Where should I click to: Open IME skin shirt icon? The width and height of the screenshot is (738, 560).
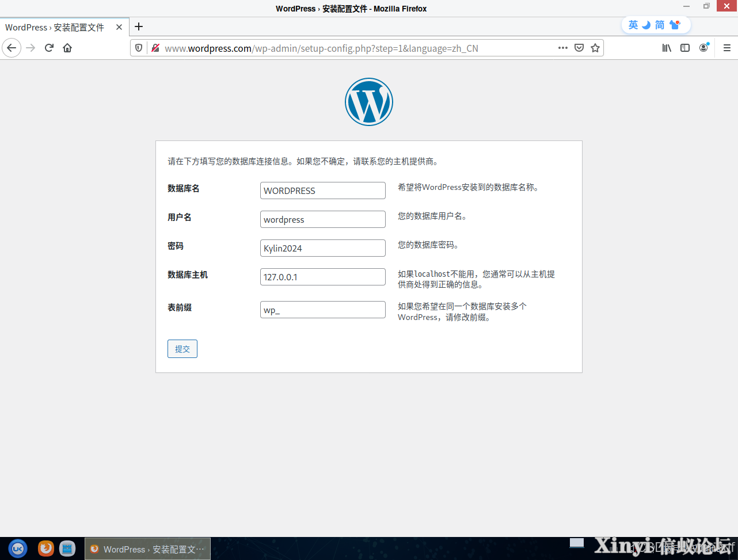[675, 25]
